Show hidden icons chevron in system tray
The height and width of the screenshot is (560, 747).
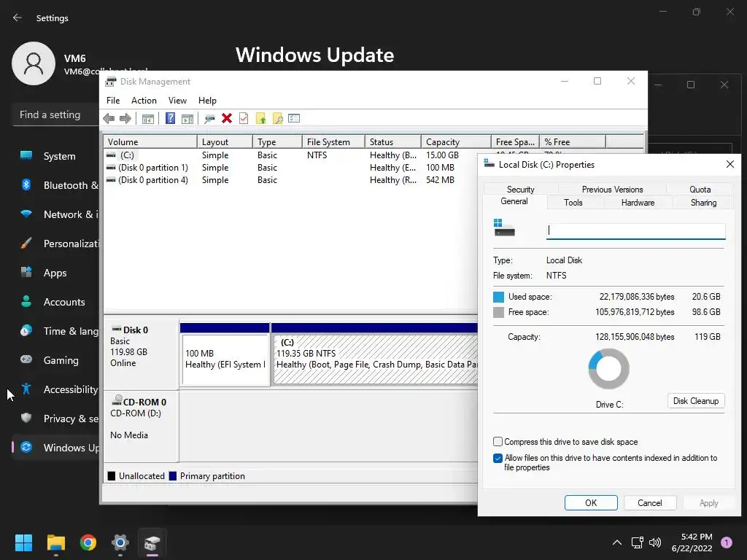pos(617,542)
